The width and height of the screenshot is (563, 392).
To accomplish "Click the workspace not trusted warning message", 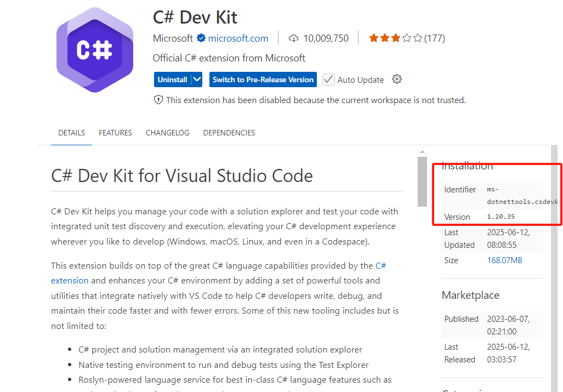I will tap(316, 100).
